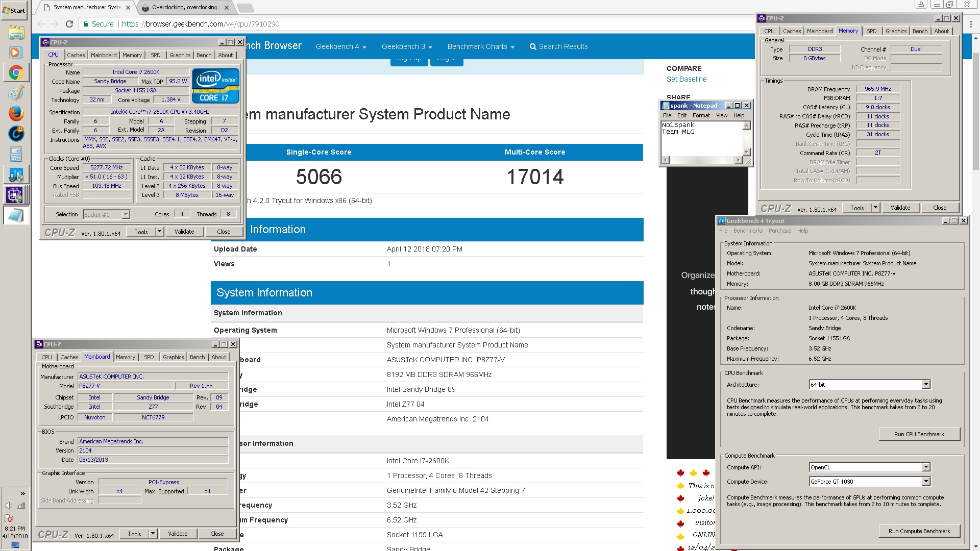Image resolution: width=980 pixels, height=551 pixels.
Task: Open the Geekbench 3 navigation dropdown
Action: 407,46
